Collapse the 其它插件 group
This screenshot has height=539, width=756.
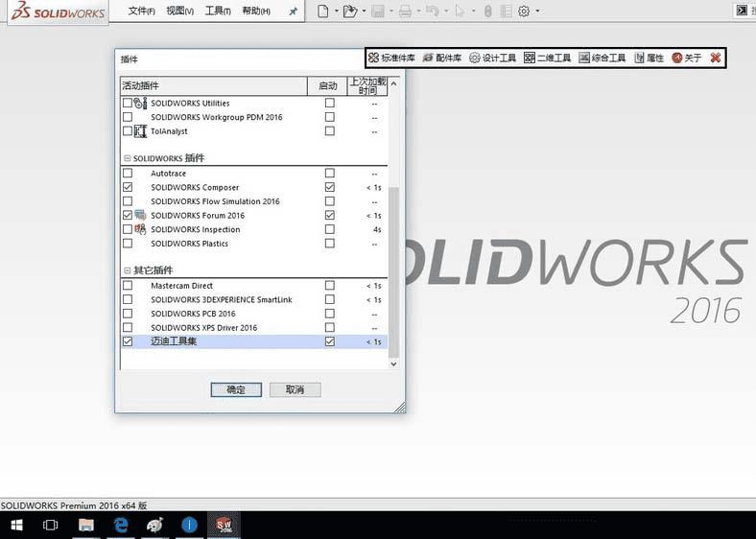tap(128, 270)
